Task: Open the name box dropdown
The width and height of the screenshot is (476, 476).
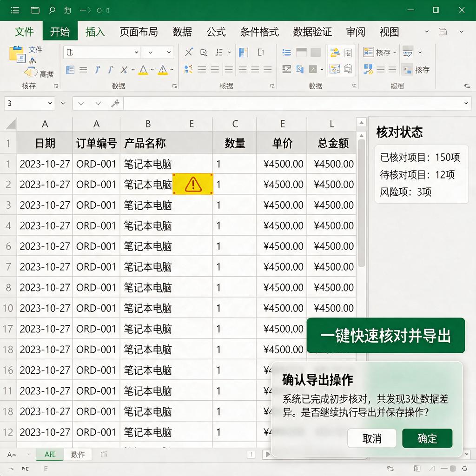Action: pyautogui.click(x=50, y=103)
